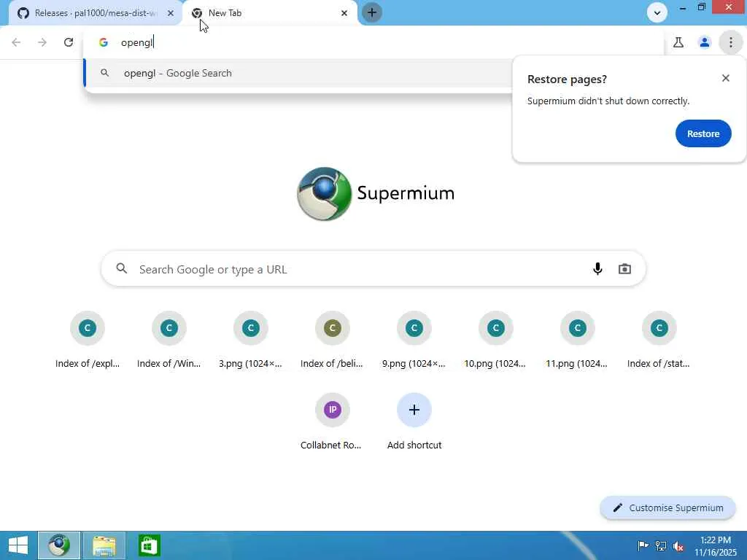Open the Store app in taskbar
747x560 pixels.
[149, 545]
